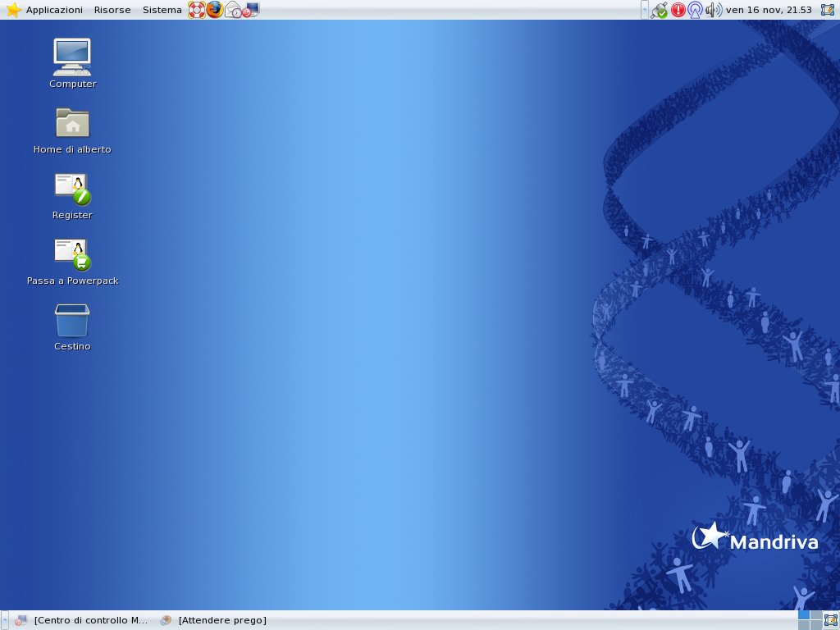The image size is (840, 630).
Task: Click the notification area handle arrow
Action: tap(645, 10)
